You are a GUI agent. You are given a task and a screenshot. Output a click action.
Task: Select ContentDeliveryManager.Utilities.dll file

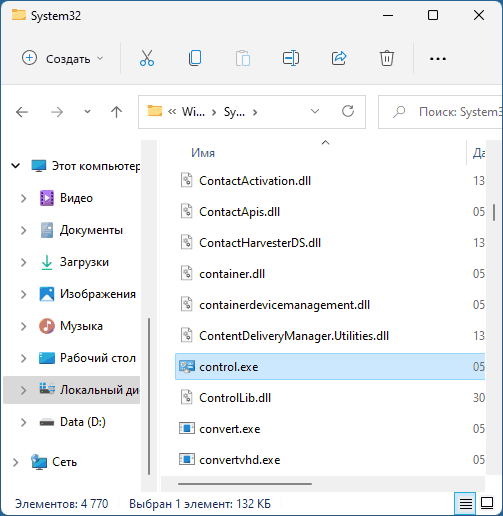294,336
